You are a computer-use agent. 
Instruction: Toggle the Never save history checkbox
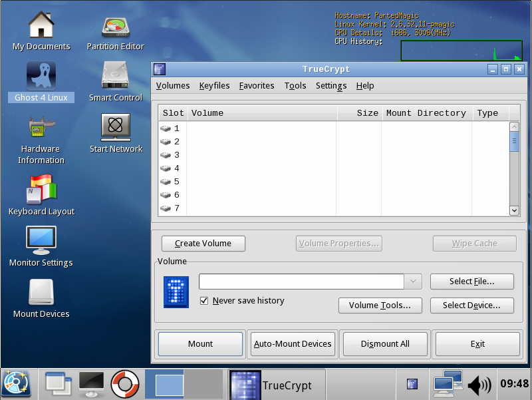point(204,301)
